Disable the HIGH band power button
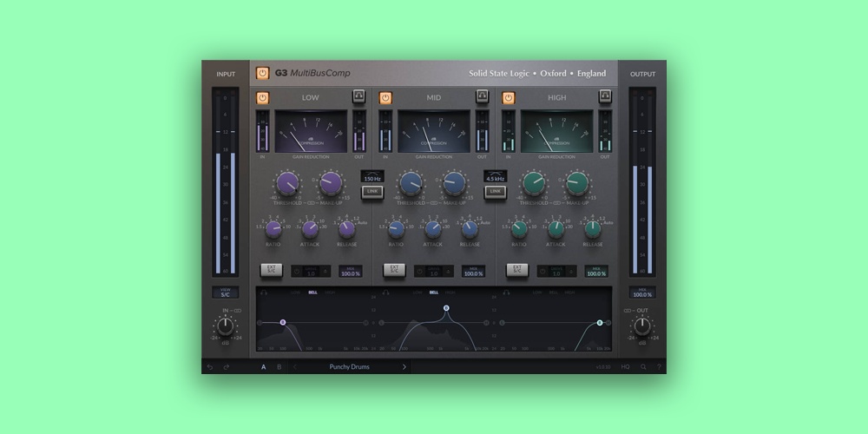 pyautogui.click(x=509, y=97)
